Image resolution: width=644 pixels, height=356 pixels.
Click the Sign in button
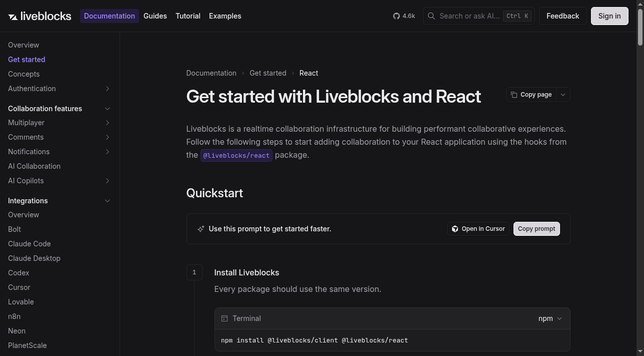(609, 16)
